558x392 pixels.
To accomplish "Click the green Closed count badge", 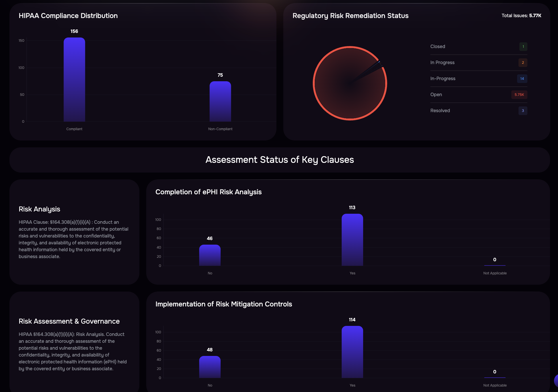I will click(x=523, y=47).
